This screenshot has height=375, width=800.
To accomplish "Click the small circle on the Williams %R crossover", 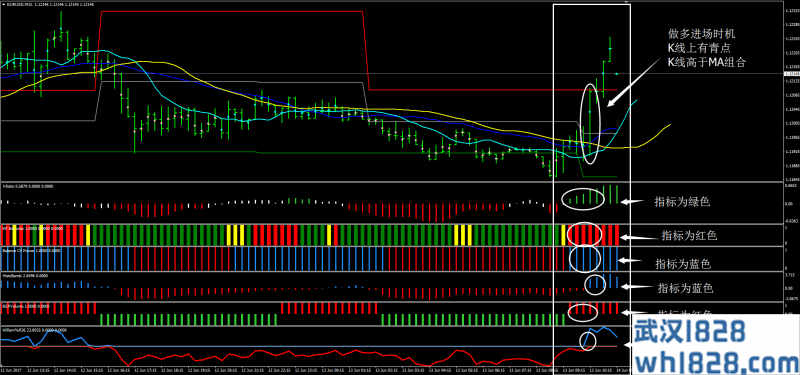I will pos(588,341).
